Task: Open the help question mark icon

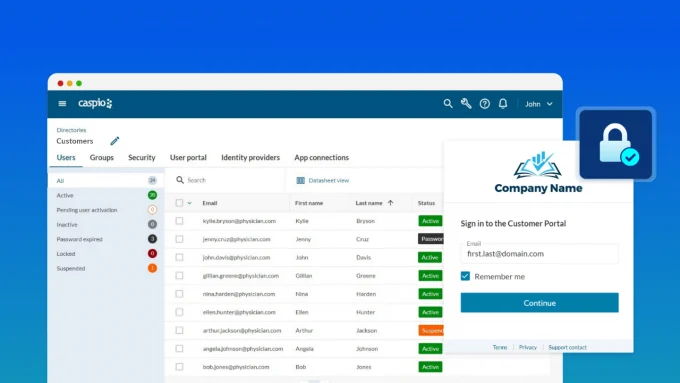Action: [484, 104]
